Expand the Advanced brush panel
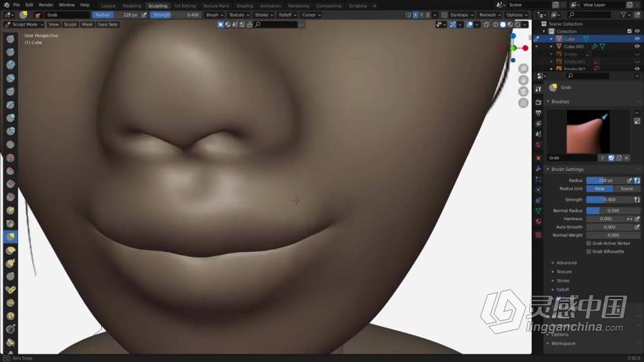Image resolution: width=644 pixels, height=362 pixels. click(566, 263)
